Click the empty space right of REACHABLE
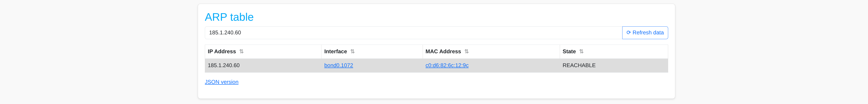 tap(633, 66)
